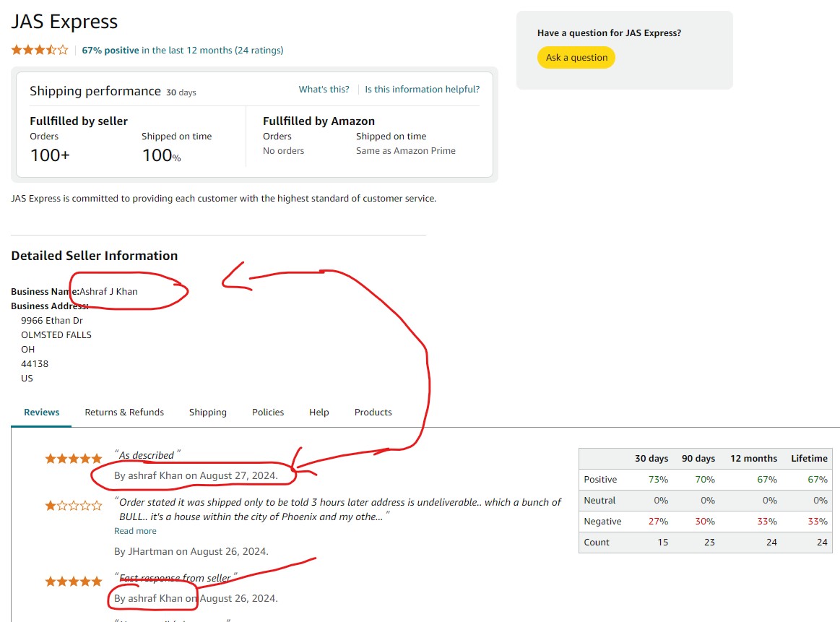Click the Ask a question button
840x622 pixels.
[576, 58]
